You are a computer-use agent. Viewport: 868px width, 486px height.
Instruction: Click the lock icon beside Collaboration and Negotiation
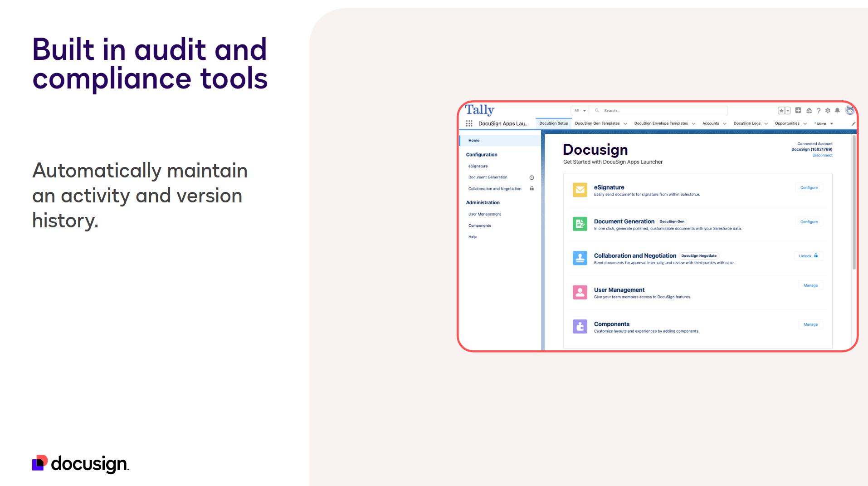point(532,188)
